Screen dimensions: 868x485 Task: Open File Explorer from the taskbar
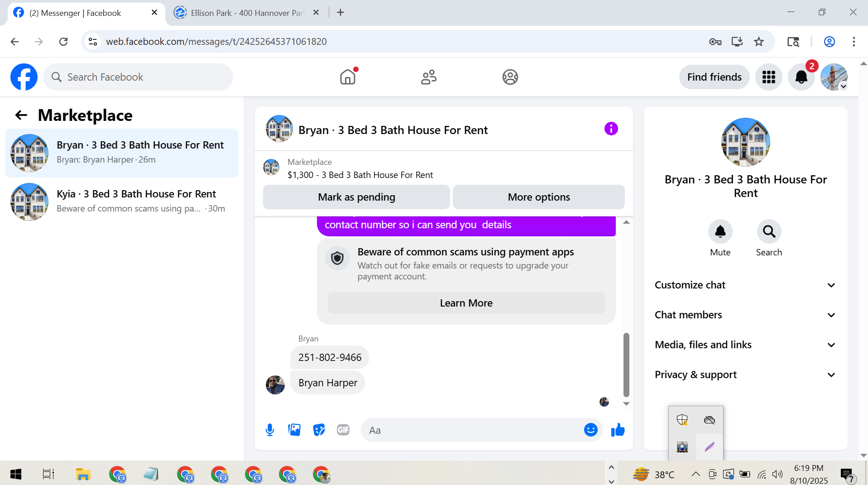83,474
